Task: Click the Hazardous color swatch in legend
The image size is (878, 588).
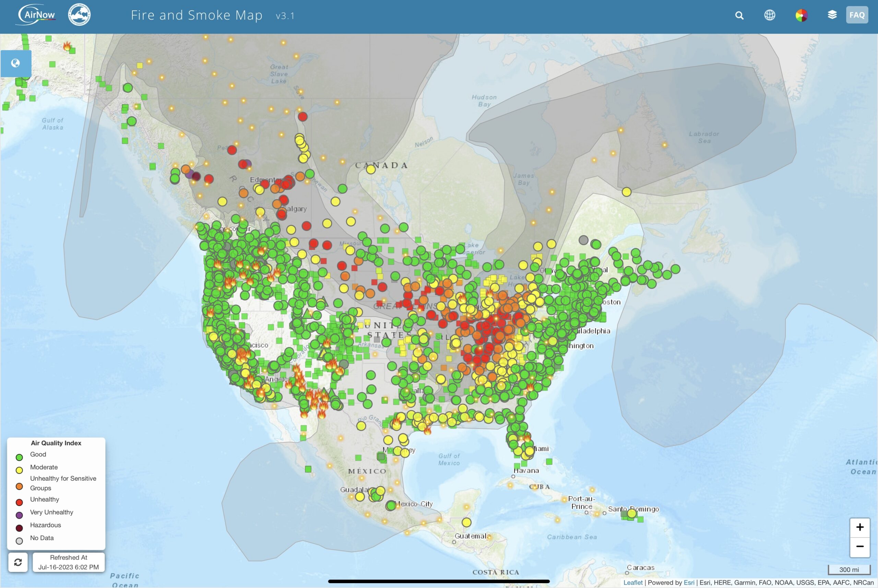Action: tap(20, 528)
